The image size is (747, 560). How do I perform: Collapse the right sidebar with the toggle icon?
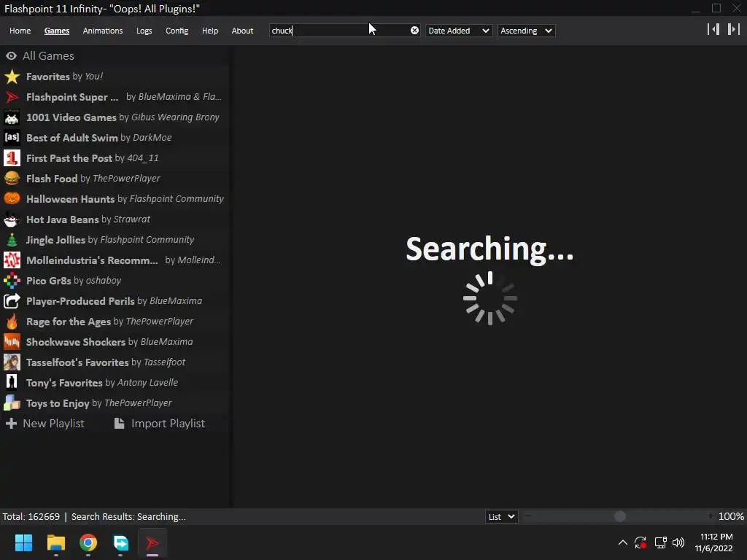pyautogui.click(x=734, y=29)
